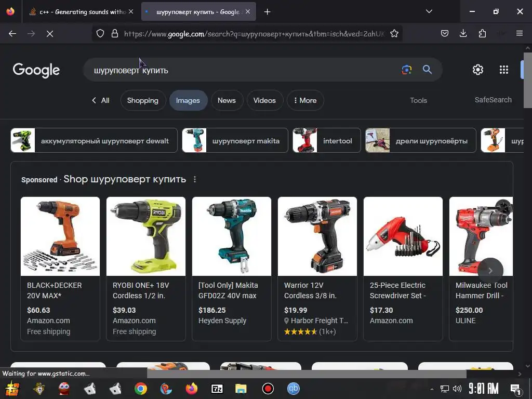
Task: Open qBittorrent from the taskbar
Action: (294, 389)
